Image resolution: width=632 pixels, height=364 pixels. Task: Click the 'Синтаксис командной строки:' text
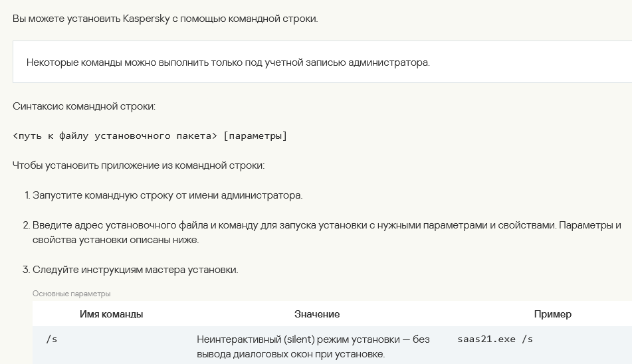[x=84, y=106]
